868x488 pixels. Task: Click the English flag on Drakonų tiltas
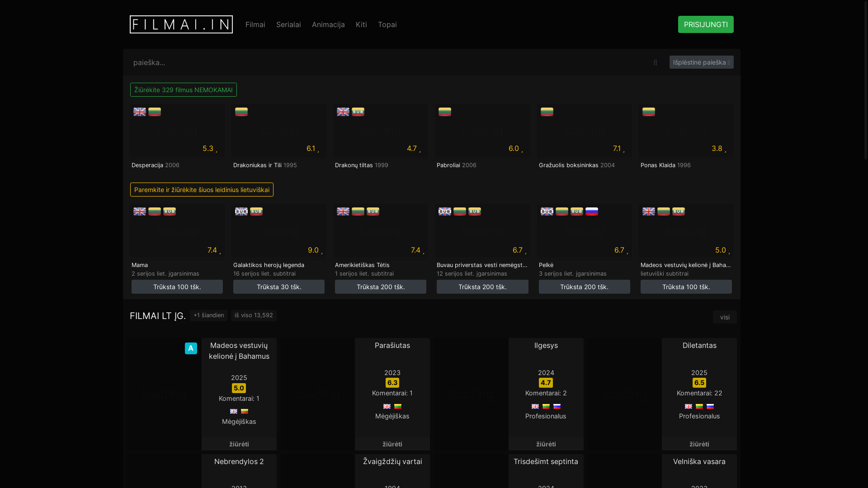[x=343, y=112]
